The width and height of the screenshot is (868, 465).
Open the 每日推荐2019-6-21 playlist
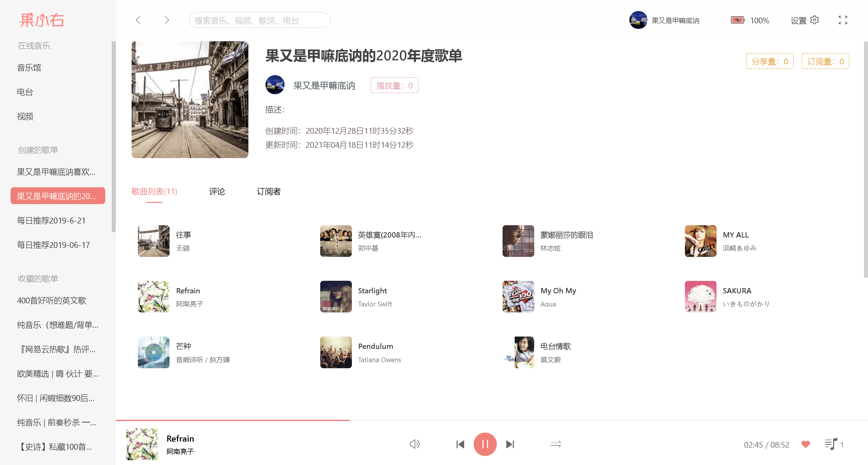(51, 220)
